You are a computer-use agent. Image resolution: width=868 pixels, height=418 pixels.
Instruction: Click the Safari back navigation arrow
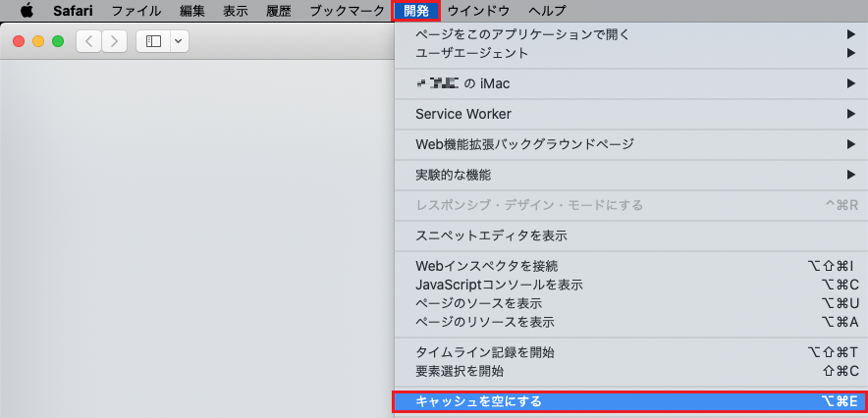coord(89,41)
